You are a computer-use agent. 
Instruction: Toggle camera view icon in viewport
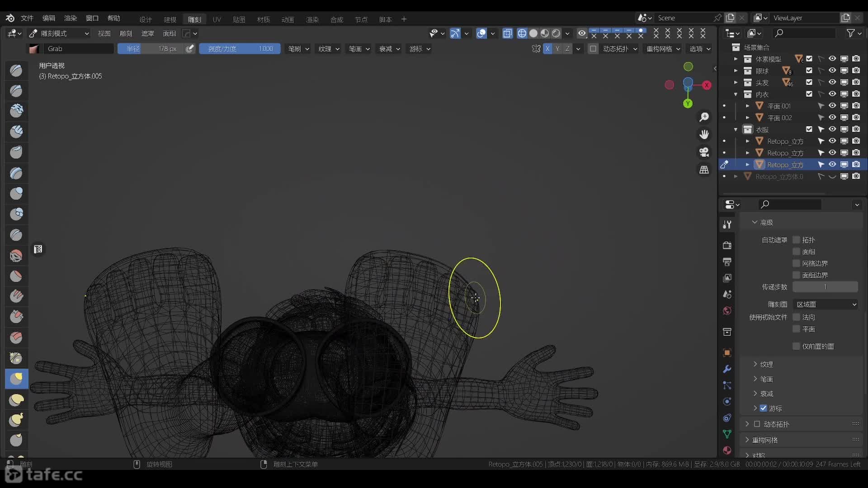(x=704, y=152)
